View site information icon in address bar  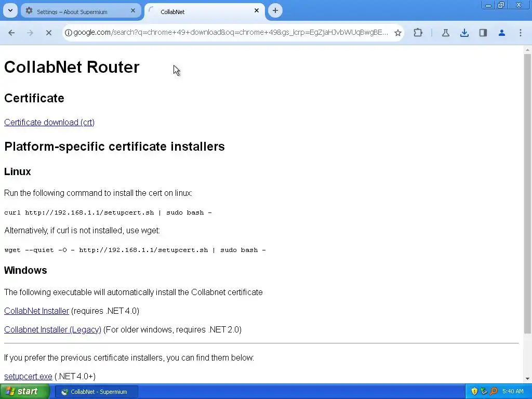click(x=68, y=33)
